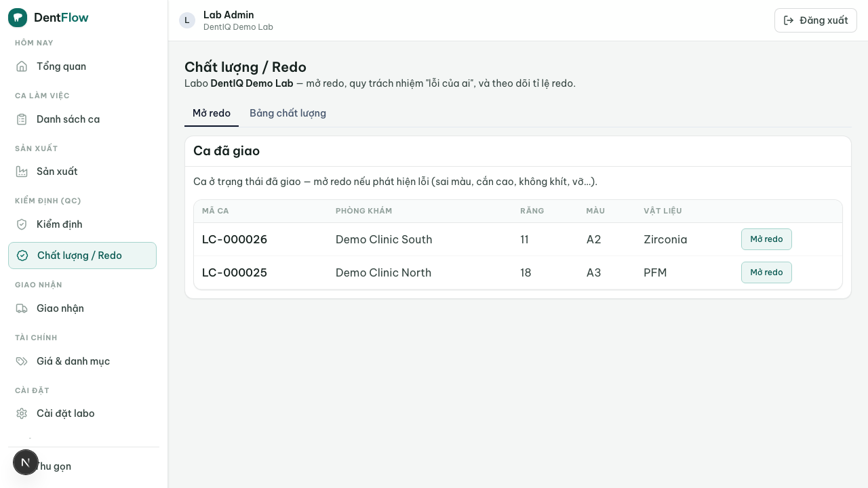Click the Lab Admin avatar circle
This screenshot has height=488, width=868.
[187, 20]
